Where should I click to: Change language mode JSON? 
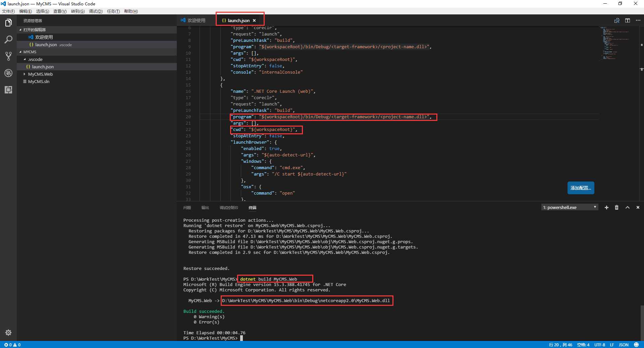[624, 345]
